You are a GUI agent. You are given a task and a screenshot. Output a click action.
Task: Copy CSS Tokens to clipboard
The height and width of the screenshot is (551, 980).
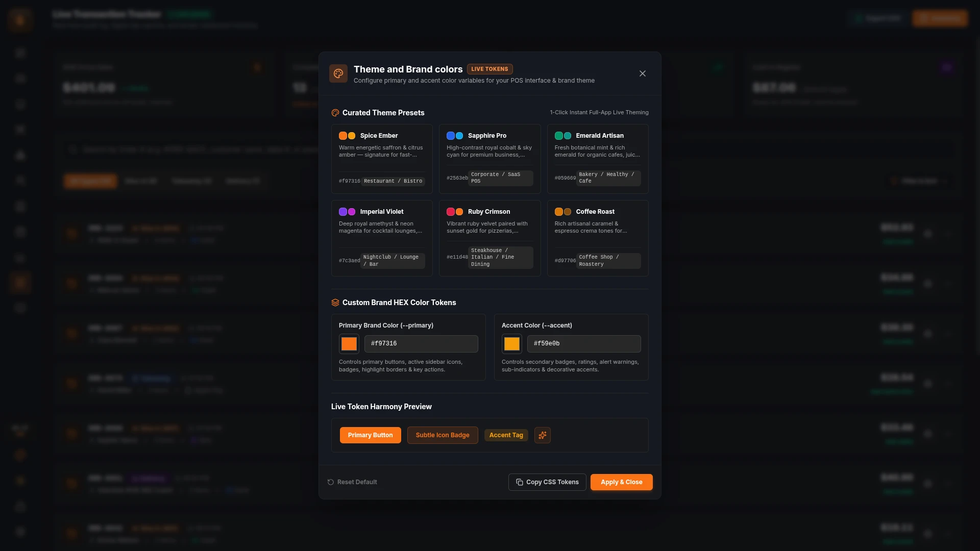click(x=547, y=482)
